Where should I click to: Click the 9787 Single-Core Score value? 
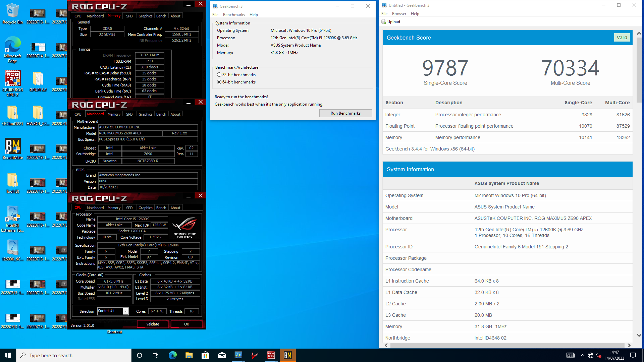click(445, 68)
